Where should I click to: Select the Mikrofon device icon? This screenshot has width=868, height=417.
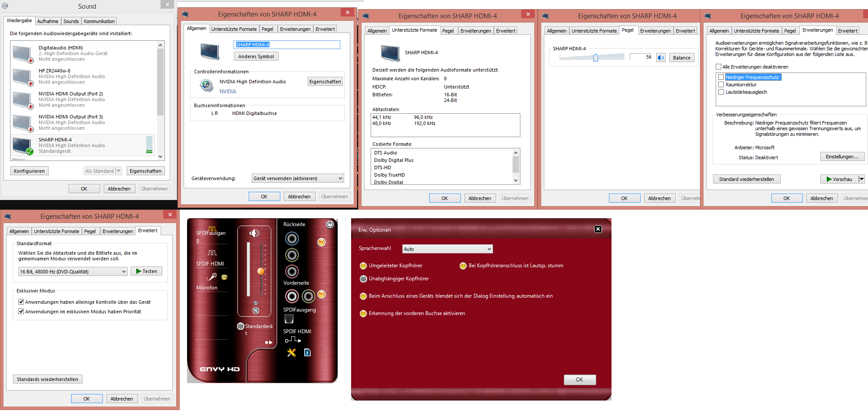pos(212,277)
